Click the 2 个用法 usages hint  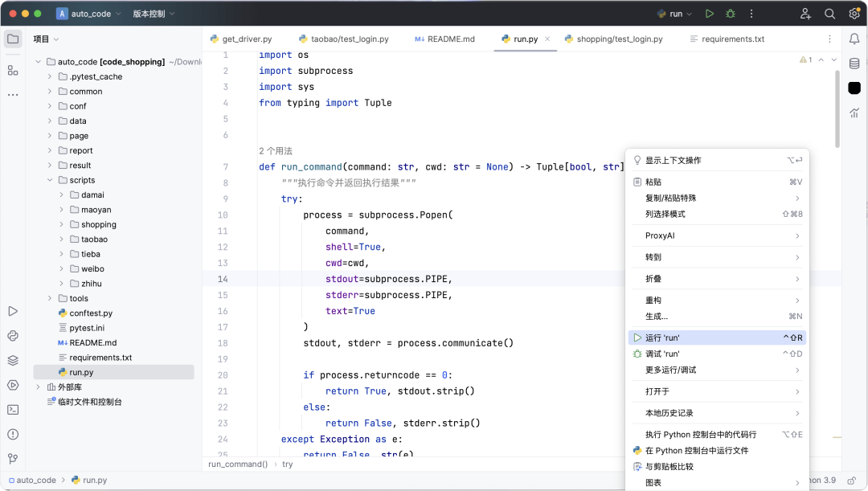pyautogui.click(x=275, y=150)
